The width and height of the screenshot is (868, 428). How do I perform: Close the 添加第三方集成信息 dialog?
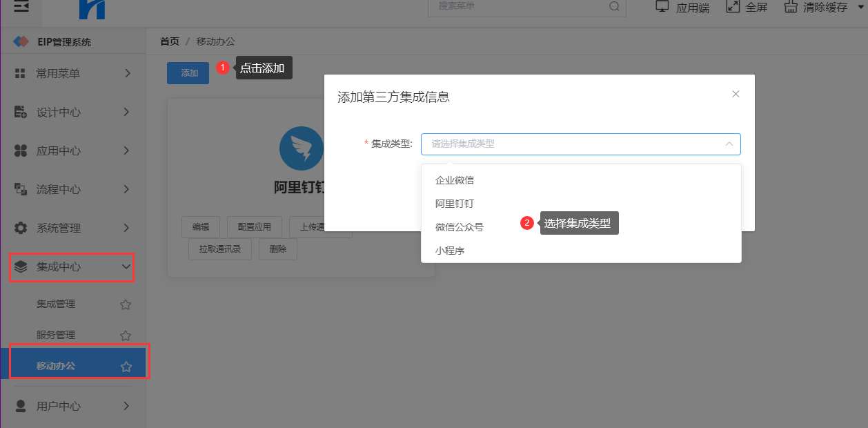coord(736,94)
